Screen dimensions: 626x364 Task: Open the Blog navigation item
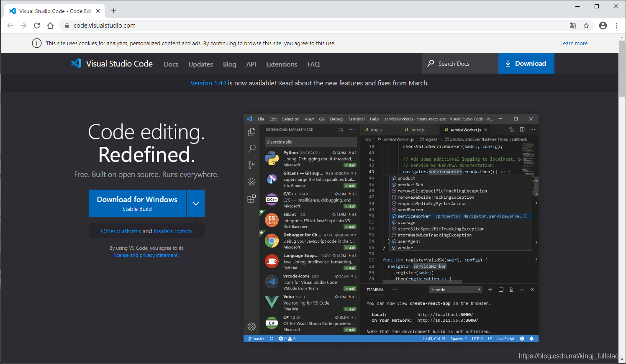coord(229,64)
